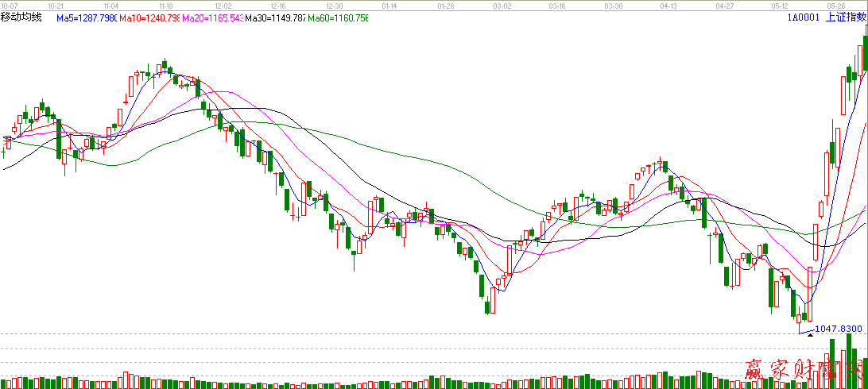The image size is (868, 389).
Task: Jump to the 03-16 date axis label
Action: coord(557,5)
